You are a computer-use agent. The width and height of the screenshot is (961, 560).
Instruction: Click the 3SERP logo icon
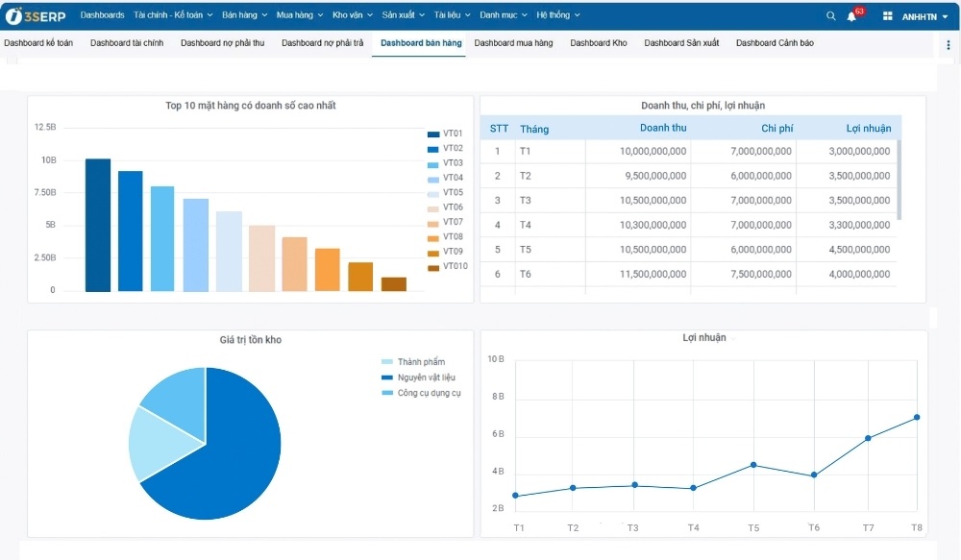(x=14, y=15)
